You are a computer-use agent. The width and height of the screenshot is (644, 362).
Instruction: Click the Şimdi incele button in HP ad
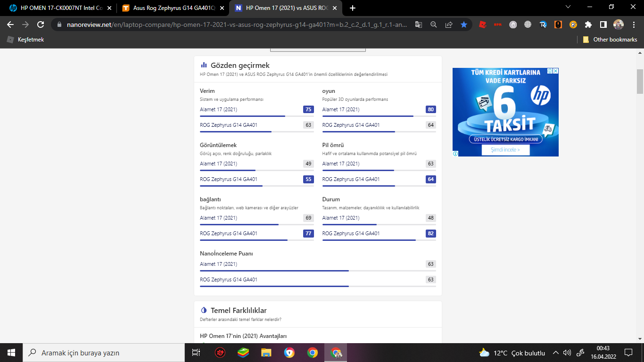[x=505, y=150]
